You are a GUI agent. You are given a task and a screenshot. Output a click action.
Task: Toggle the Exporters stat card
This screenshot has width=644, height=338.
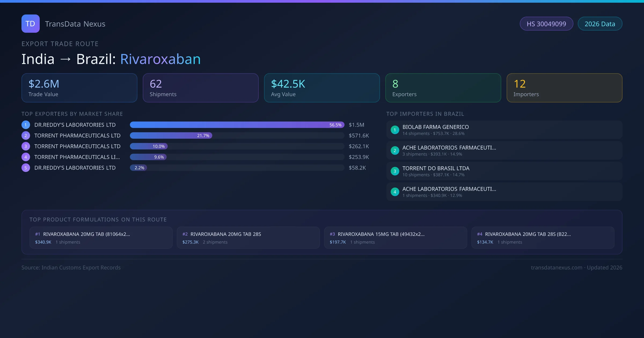(443, 88)
